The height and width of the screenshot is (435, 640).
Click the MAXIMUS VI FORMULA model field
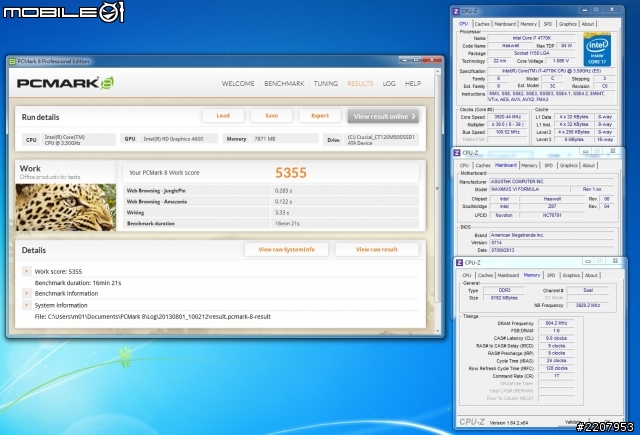pyautogui.click(x=529, y=189)
